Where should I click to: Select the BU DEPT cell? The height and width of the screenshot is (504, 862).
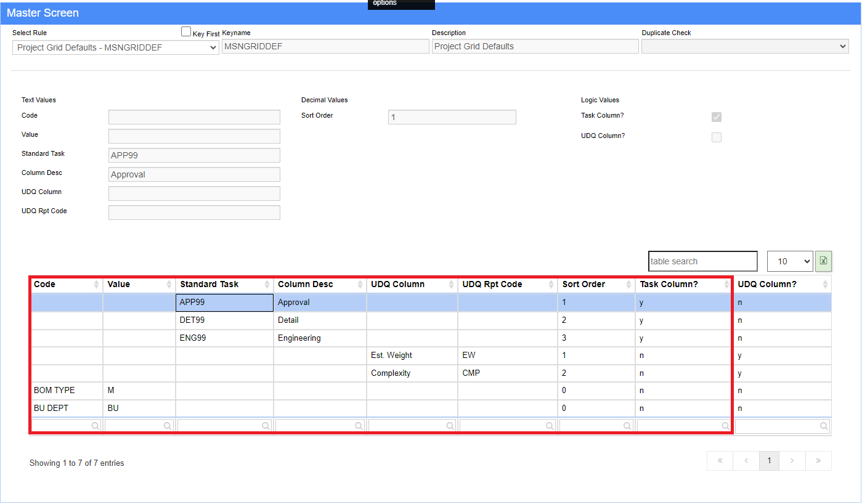coord(67,408)
